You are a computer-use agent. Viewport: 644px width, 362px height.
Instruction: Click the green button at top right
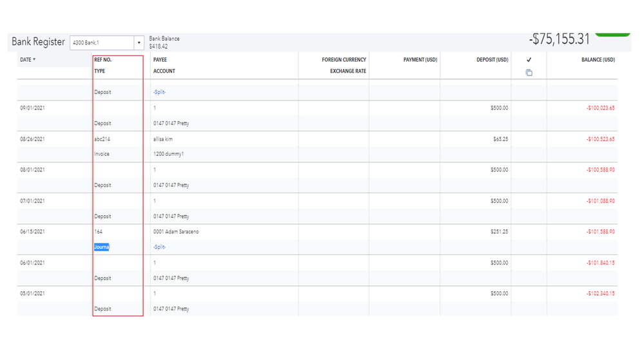(x=612, y=33)
